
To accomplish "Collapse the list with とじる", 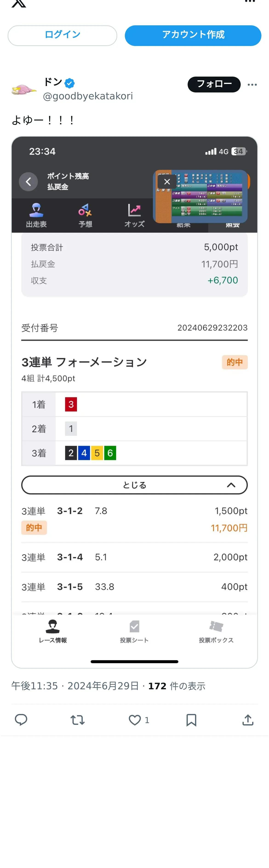I will pyautogui.click(x=134, y=485).
